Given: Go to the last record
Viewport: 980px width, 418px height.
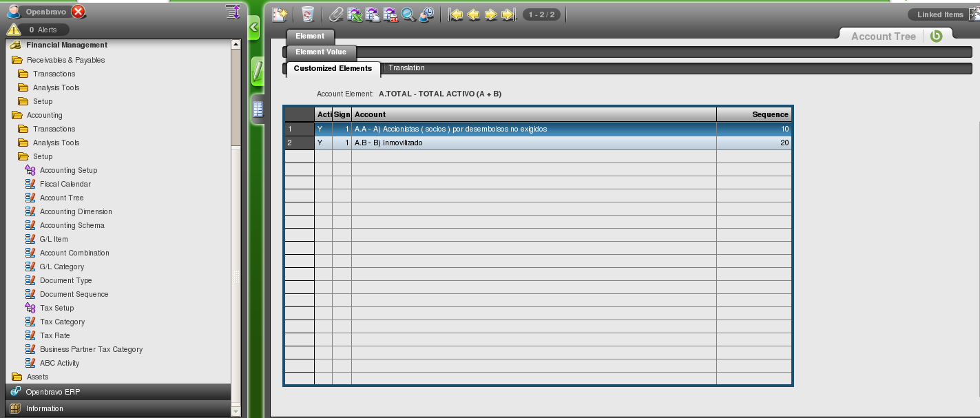Looking at the screenshot, I should pyautogui.click(x=508, y=14).
